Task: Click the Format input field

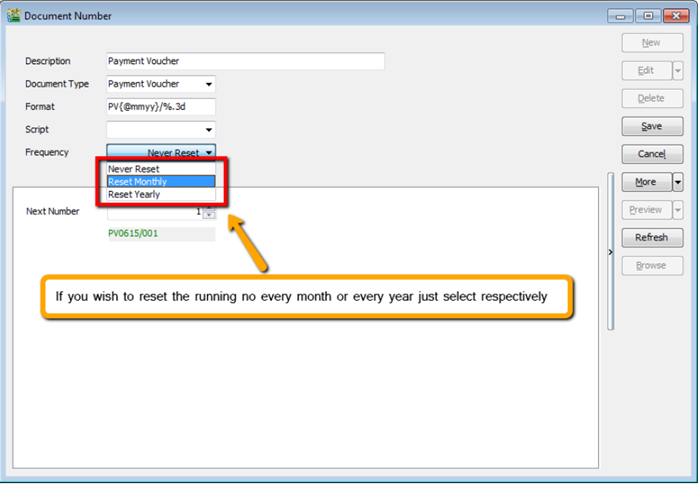Action: point(160,107)
